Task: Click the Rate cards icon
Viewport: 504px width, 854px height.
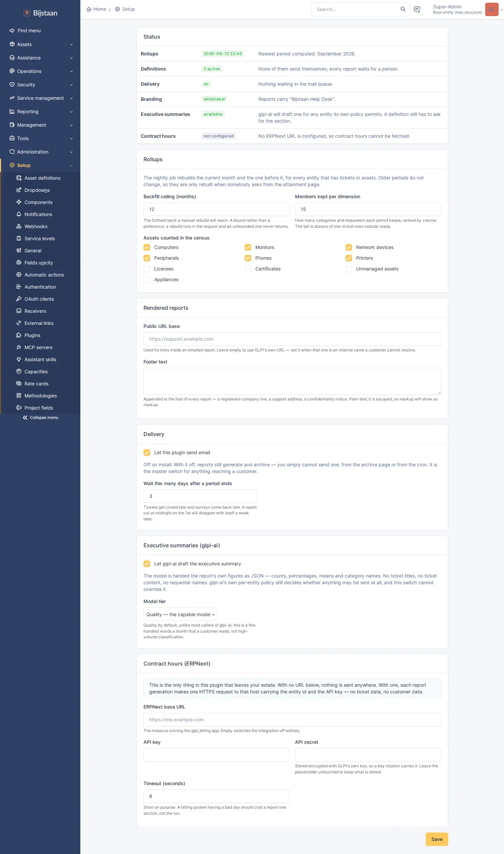Action: pyautogui.click(x=19, y=383)
